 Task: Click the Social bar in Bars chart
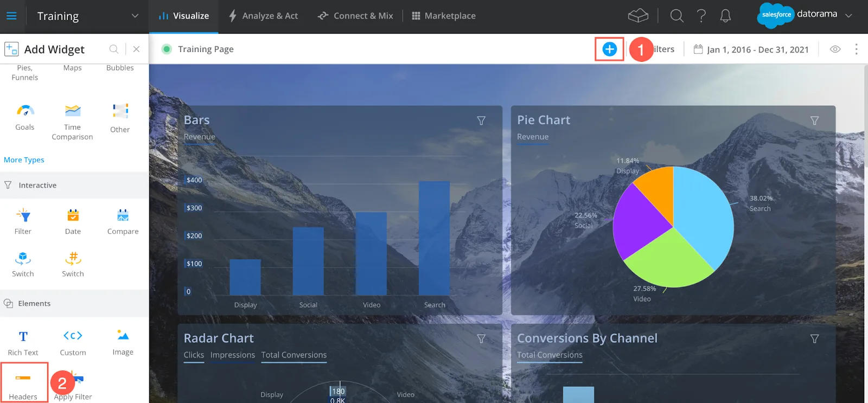308,261
